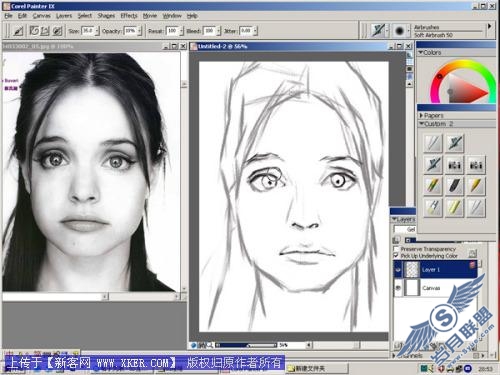The image size is (500, 375).
Task: Choose the Straight Line Strokes icon
Action: coord(45,31)
